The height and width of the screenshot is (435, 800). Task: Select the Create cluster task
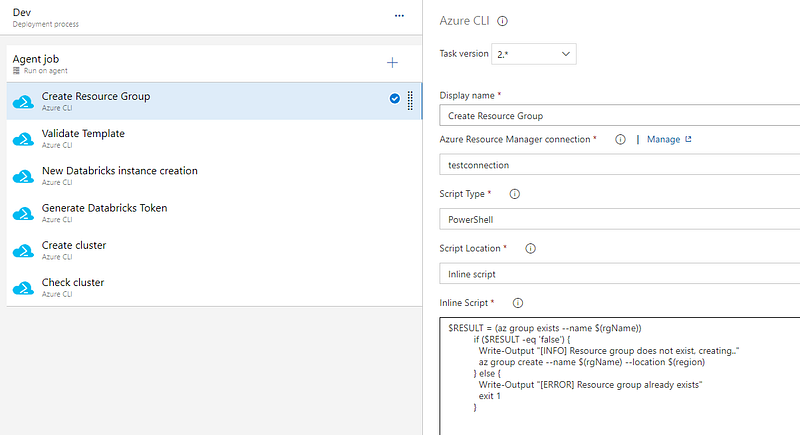coord(74,245)
